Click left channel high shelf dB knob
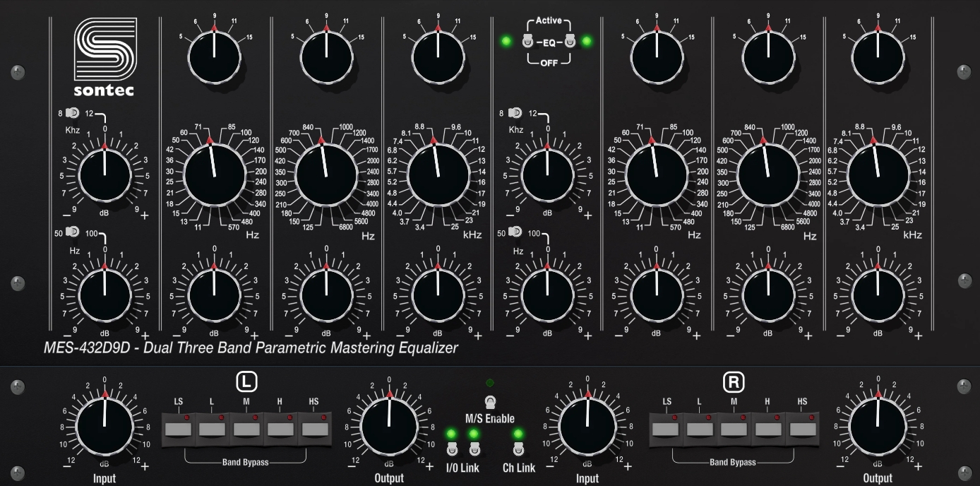This screenshot has height=486, width=980. point(104,175)
